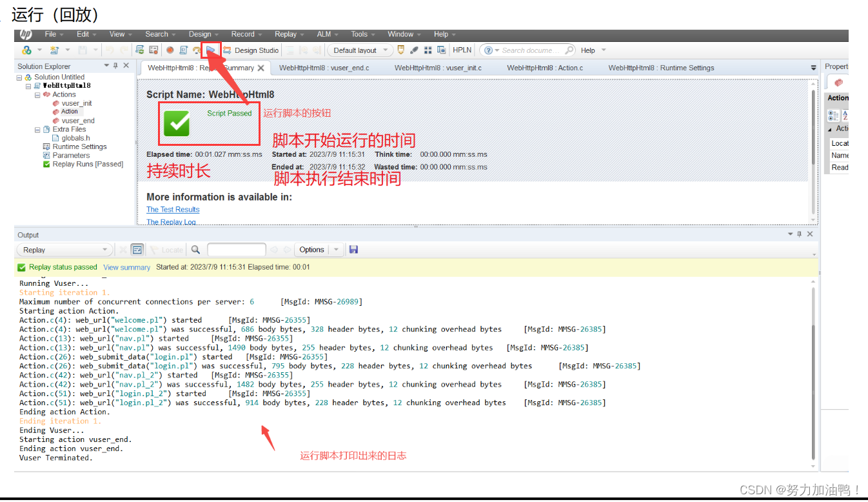Click the Output clear X icon
The height and width of the screenshot is (502, 868).
tap(123, 250)
